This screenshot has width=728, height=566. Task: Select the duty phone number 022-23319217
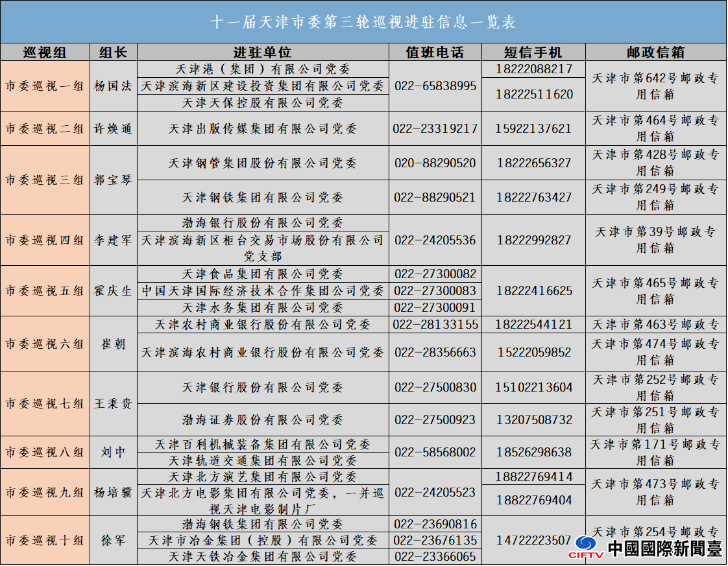(435, 128)
